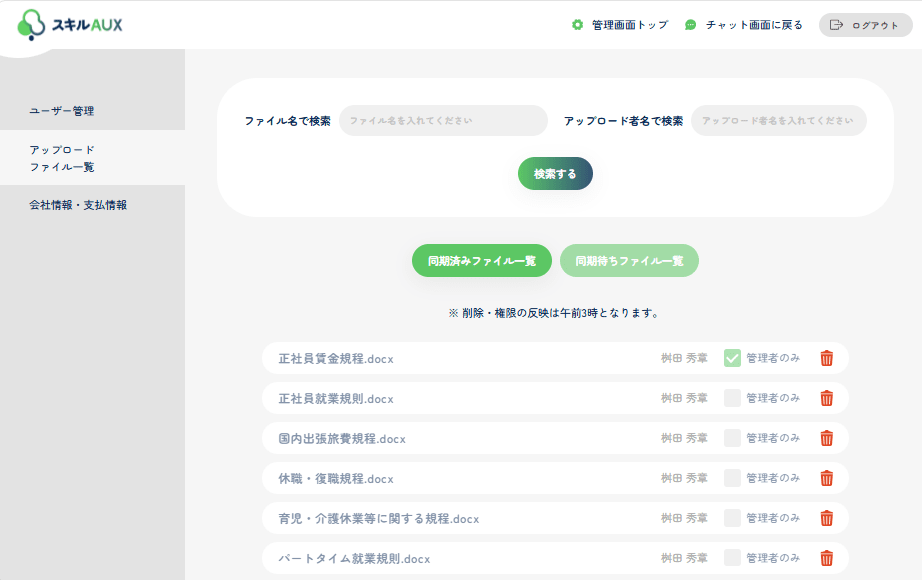Select file name 育児・介護休業等に関する規程.docx

coord(379,519)
